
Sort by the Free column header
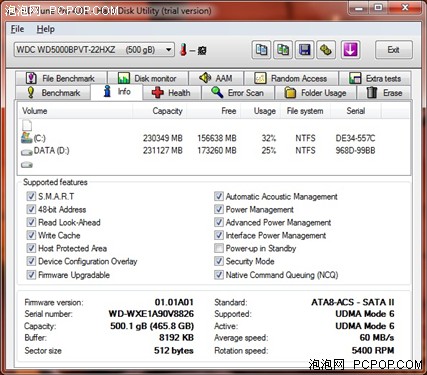[x=214, y=111]
